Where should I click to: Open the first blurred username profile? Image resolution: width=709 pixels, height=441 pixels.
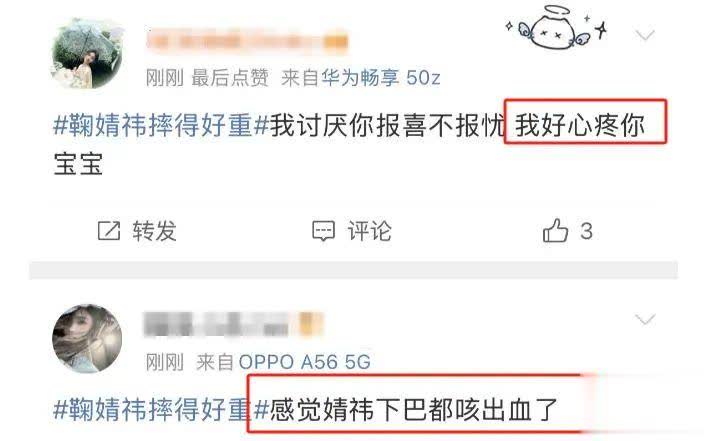[235, 41]
